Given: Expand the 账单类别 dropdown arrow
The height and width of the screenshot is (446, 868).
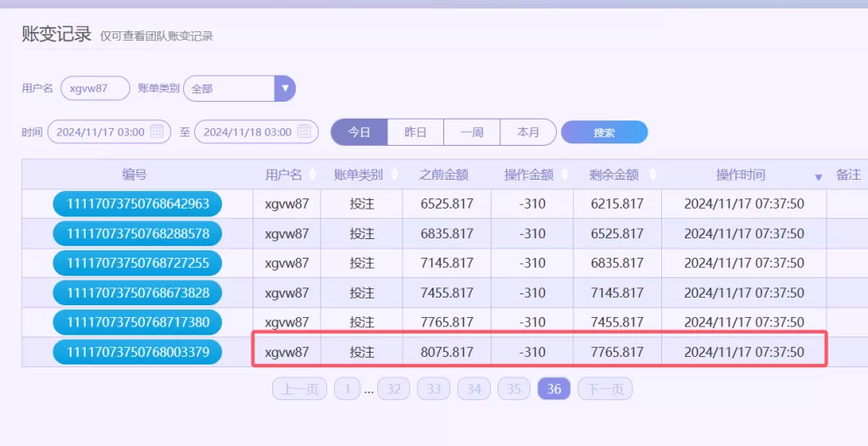Looking at the screenshot, I should (x=285, y=88).
